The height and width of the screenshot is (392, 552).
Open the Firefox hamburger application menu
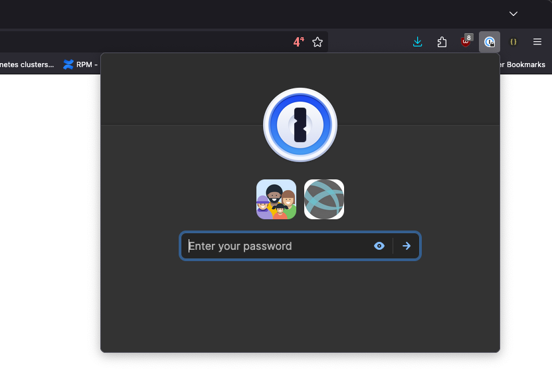[x=537, y=42]
